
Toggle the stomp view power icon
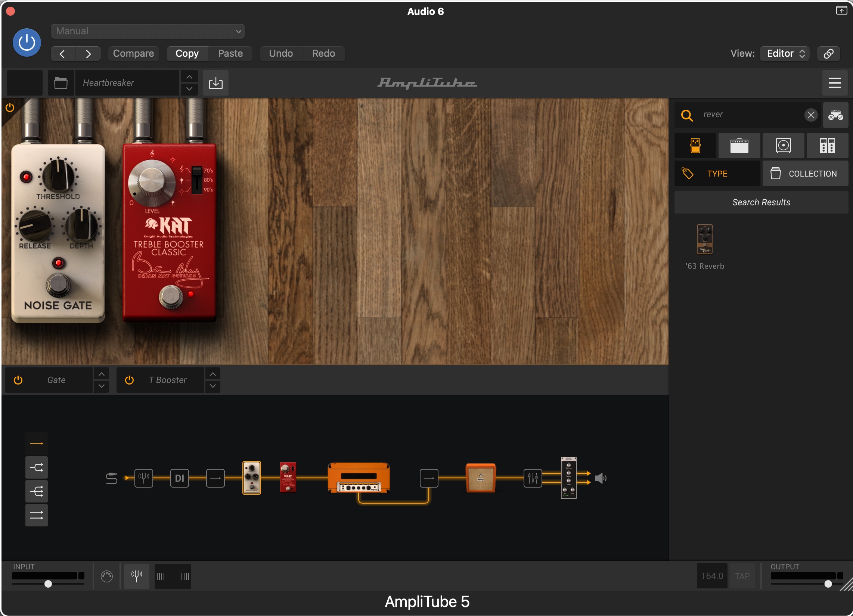coord(10,108)
